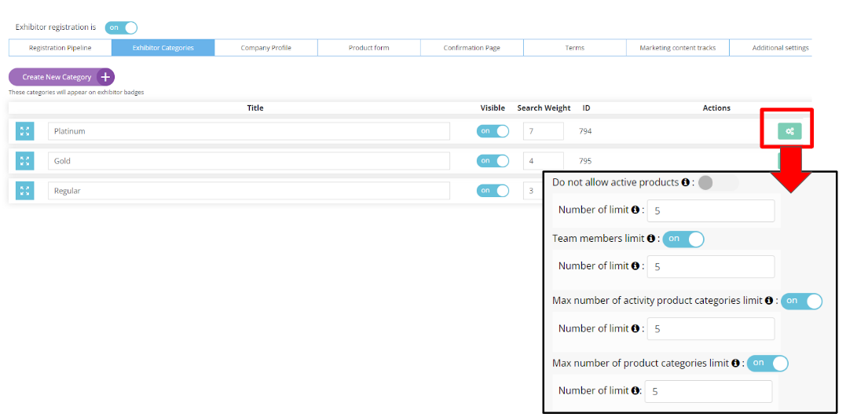Click info icon of Number of limit under active products

tap(635, 210)
